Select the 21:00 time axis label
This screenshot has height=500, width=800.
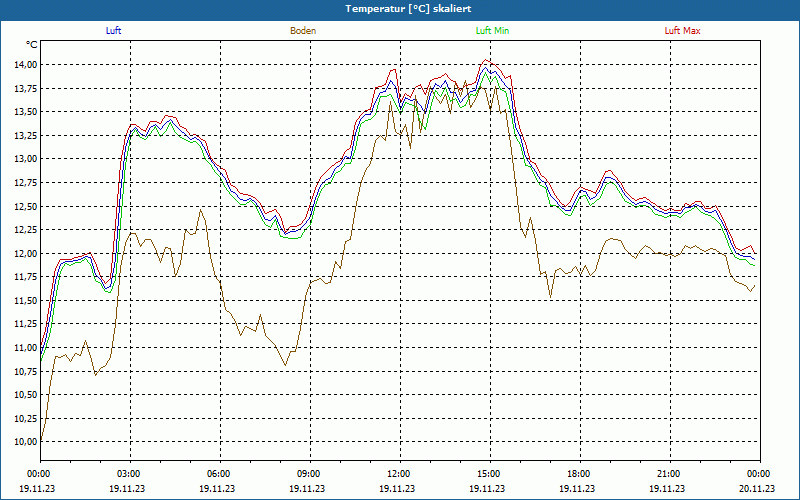pyautogui.click(x=669, y=474)
